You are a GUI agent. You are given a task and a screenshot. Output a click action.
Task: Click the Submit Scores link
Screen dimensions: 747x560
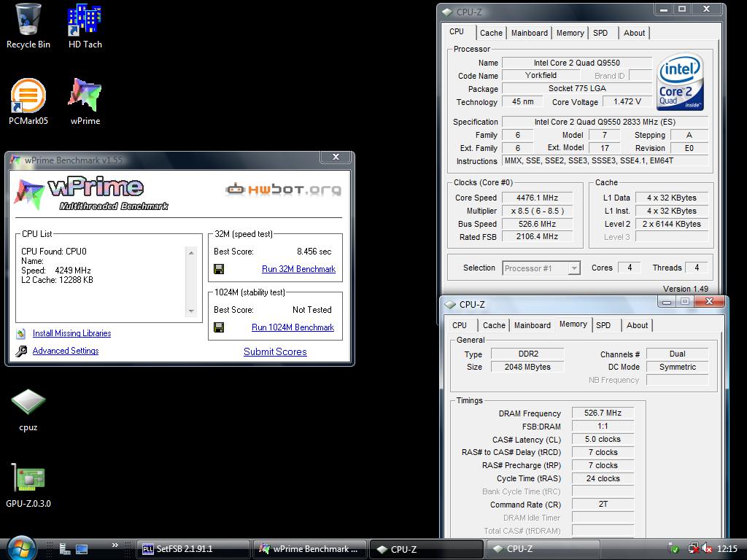[x=275, y=351]
